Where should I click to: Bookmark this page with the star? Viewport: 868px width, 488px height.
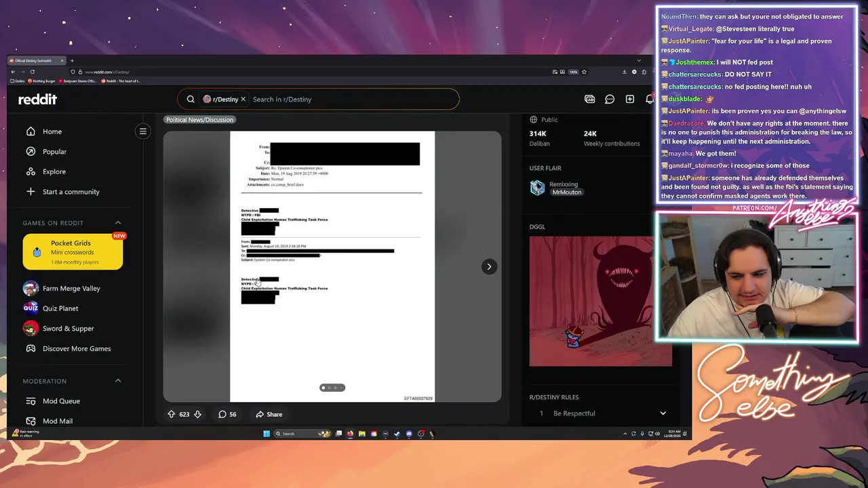click(x=584, y=72)
